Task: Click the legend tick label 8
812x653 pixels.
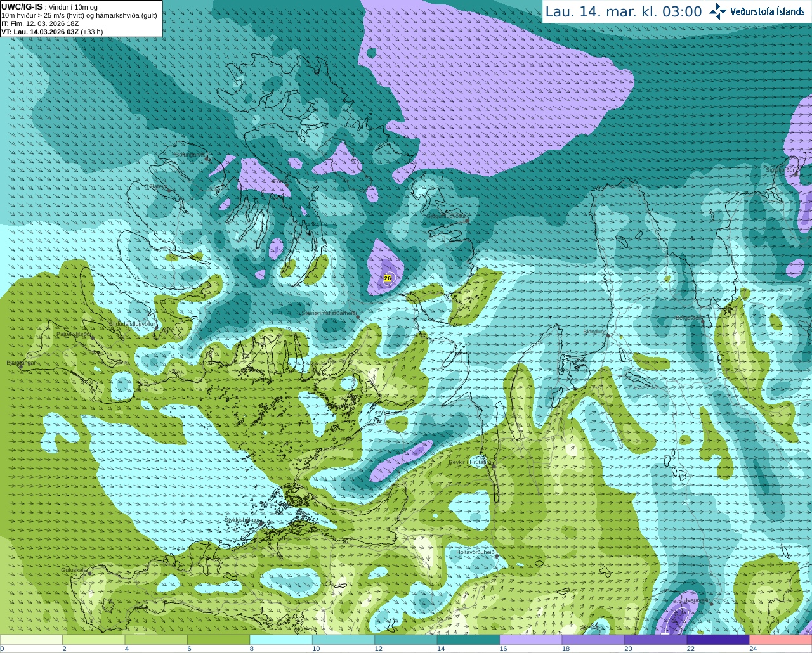Action: [252, 649]
